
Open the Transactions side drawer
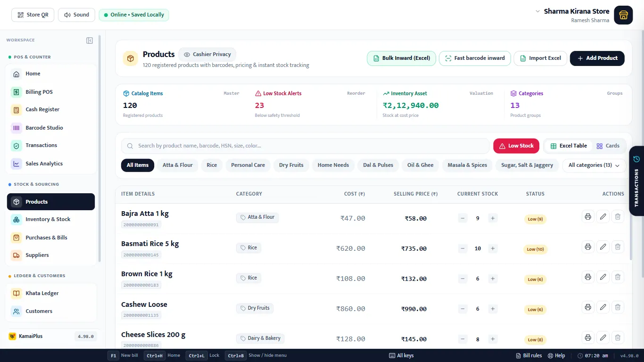(x=636, y=181)
